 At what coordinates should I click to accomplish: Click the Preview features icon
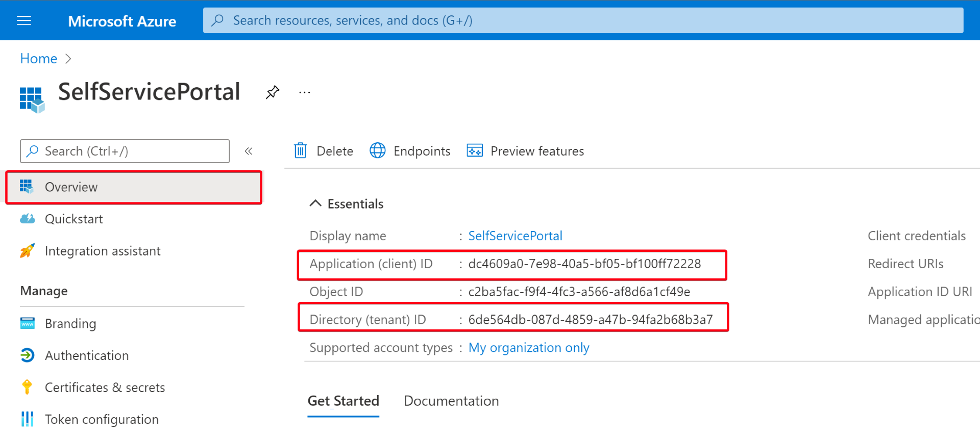(475, 151)
